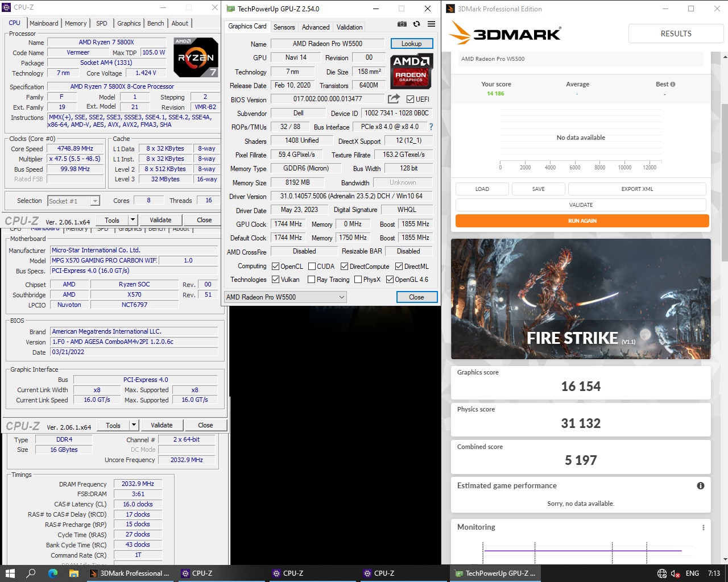Screen dimensions: 728x582
Task: Toggle the PhysX checkbox
Action: (x=358, y=279)
